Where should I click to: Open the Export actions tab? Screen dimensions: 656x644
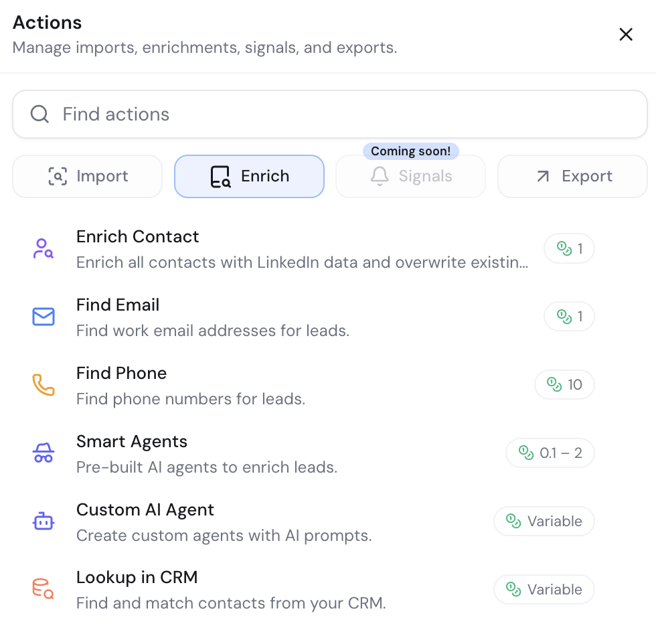pyautogui.click(x=572, y=176)
